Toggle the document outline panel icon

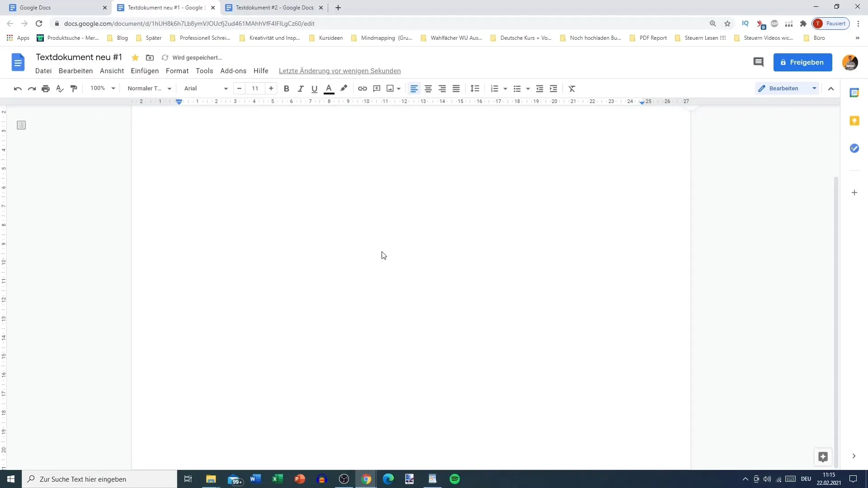21,125
